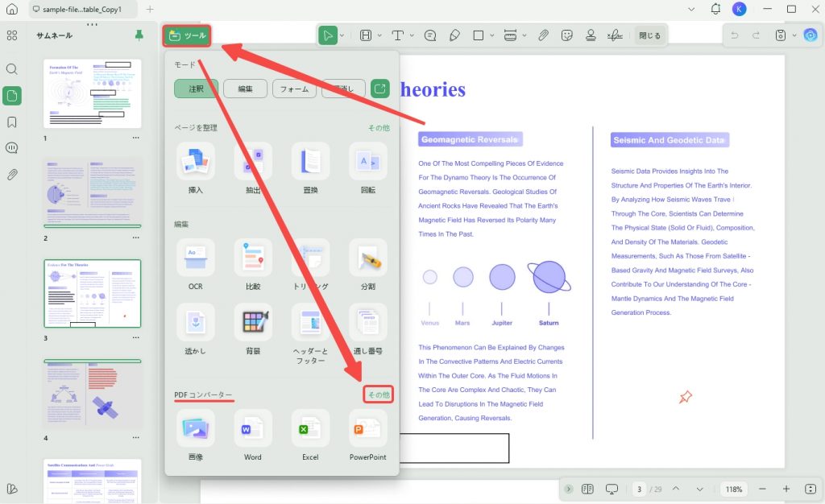The height and width of the screenshot is (504, 825).
Task: Zoom in with plus button
Action: (x=786, y=489)
